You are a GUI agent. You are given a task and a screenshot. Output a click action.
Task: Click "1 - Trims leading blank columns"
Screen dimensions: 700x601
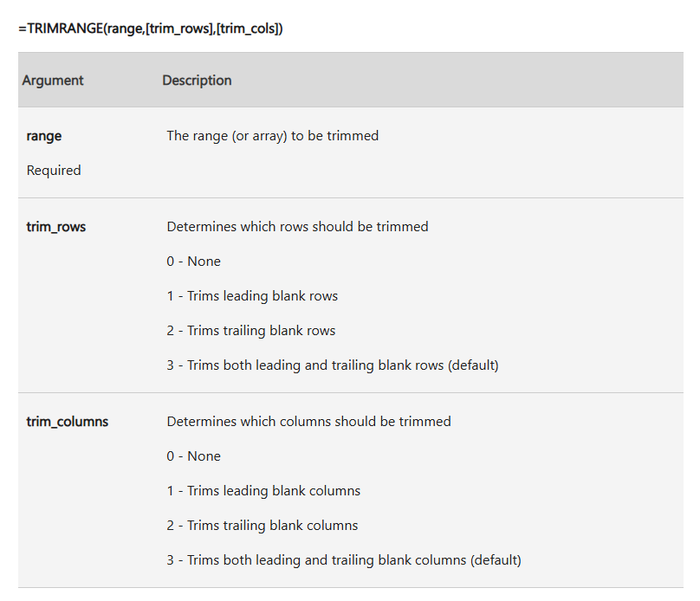pos(263,491)
